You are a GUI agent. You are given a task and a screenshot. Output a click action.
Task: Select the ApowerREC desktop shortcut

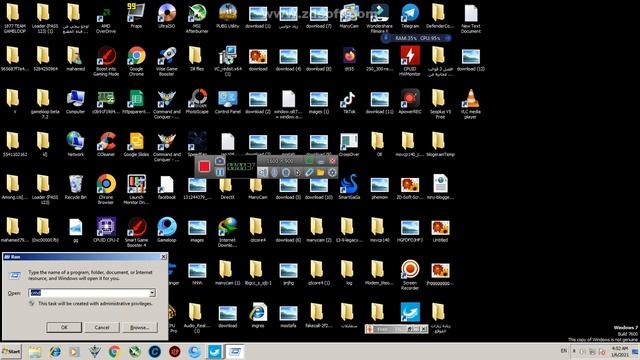(x=410, y=102)
